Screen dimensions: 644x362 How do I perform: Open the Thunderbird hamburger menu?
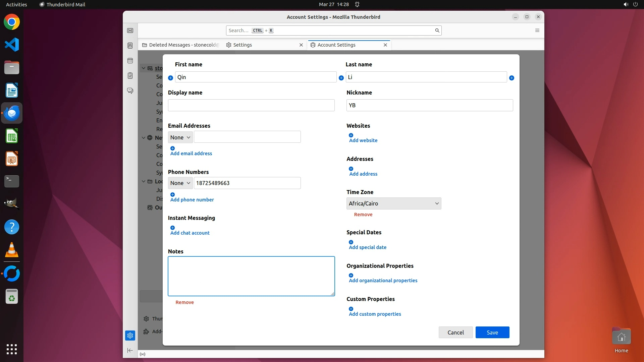coord(537,31)
